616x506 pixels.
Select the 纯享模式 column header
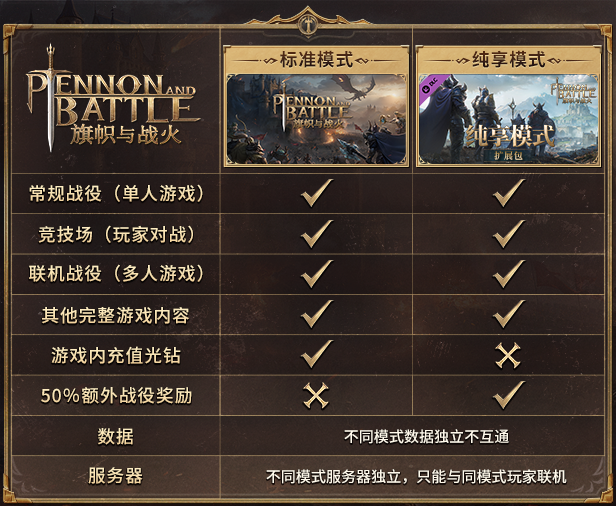coord(508,59)
